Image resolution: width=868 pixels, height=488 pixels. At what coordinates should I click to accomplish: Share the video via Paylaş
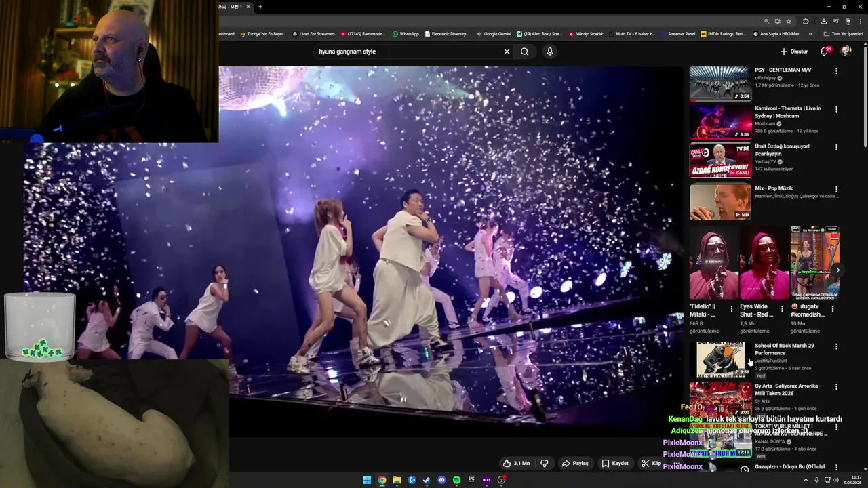(575, 464)
